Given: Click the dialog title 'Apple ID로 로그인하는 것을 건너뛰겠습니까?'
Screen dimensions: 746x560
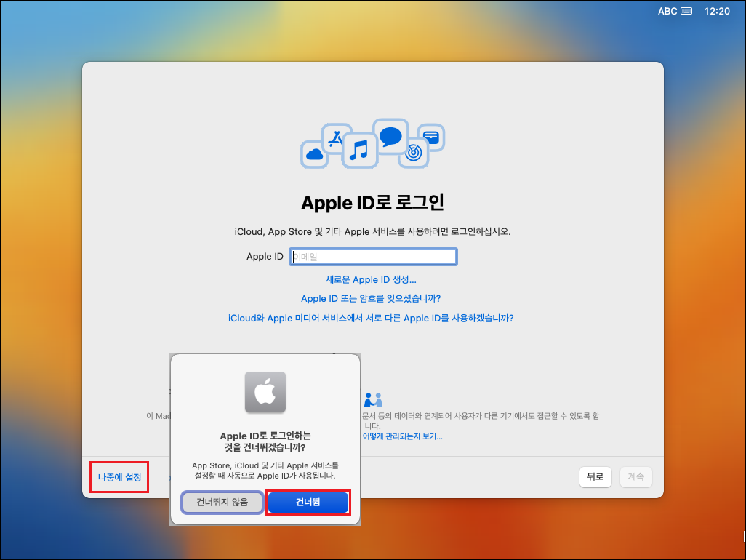Looking at the screenshot, I should tap(265, 441).
